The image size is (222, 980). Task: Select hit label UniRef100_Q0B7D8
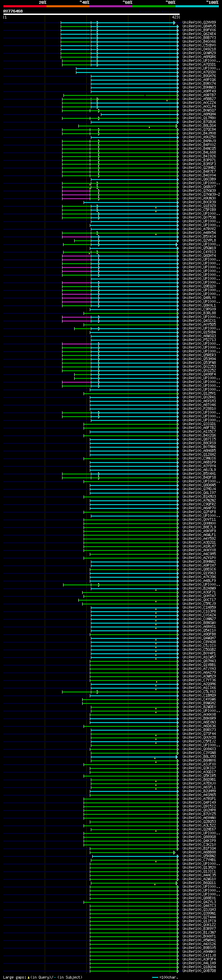pos(199,971)
